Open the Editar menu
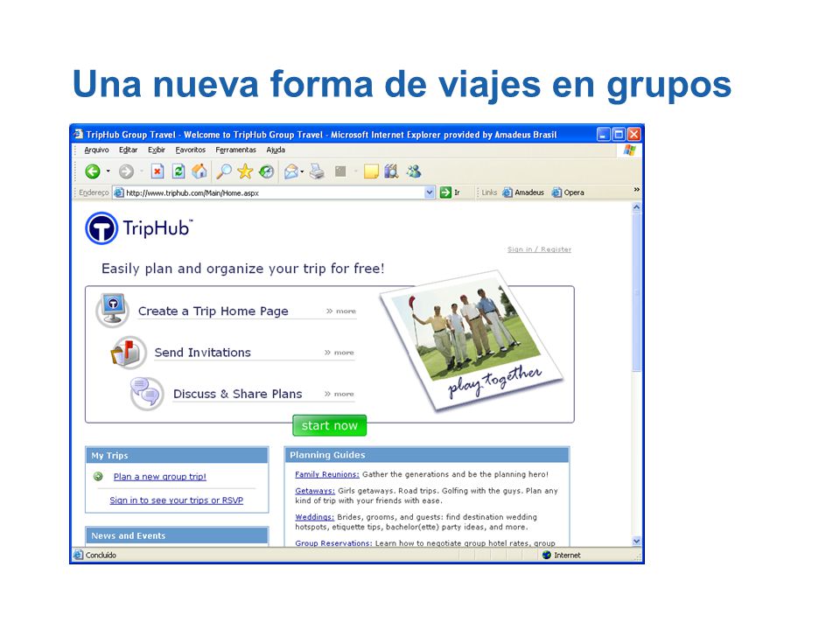 coord(128,150)
